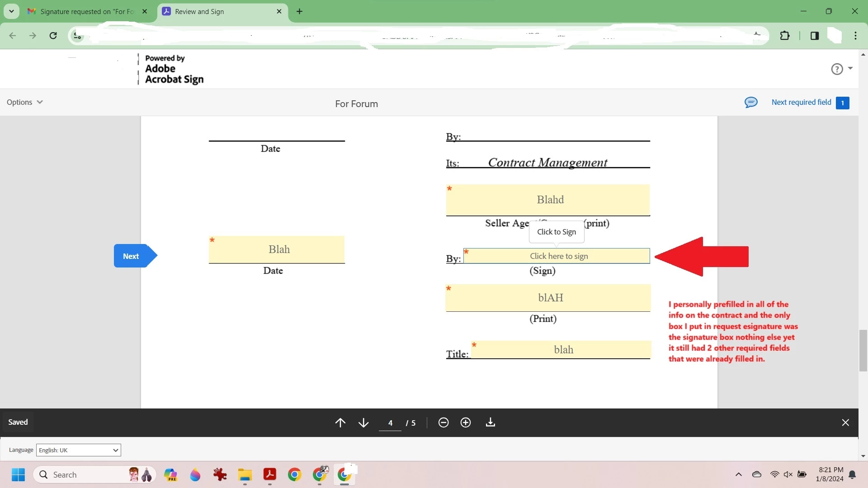Click the previous page up arrow
The height and width of the screenshot is (488, 868).
click(340, 422)
